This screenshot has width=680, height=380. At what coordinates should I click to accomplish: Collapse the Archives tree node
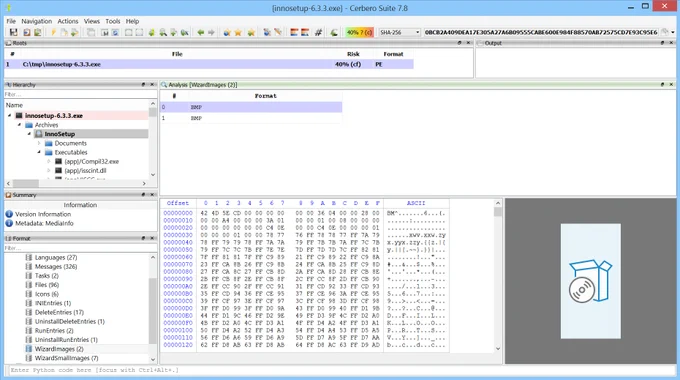(20, 124)
